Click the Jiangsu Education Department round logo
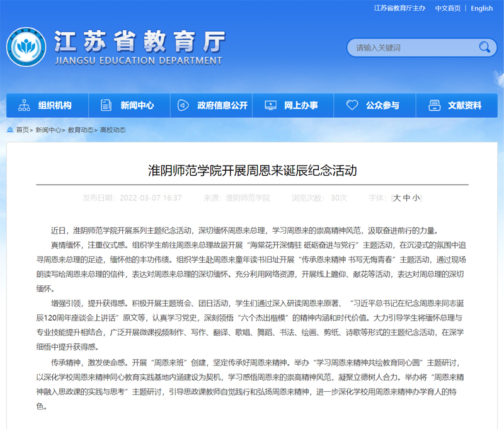 coord(26,47)
